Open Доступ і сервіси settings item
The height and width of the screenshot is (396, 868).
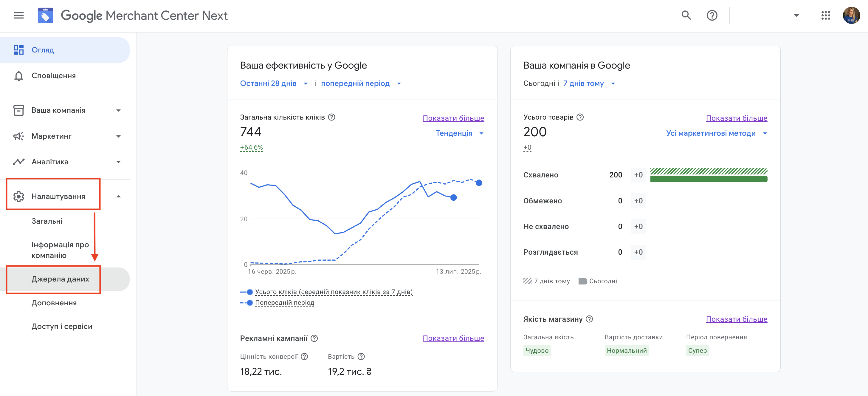(62, 327)
